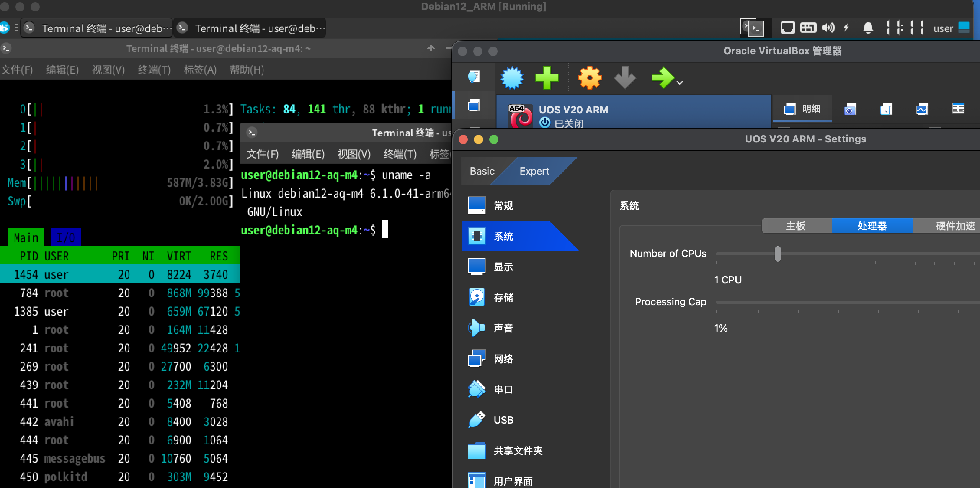Open the 明细 details tab in VirtualBox Manager
The height and width of the screenshot is (488, 980).
[802, 109]
